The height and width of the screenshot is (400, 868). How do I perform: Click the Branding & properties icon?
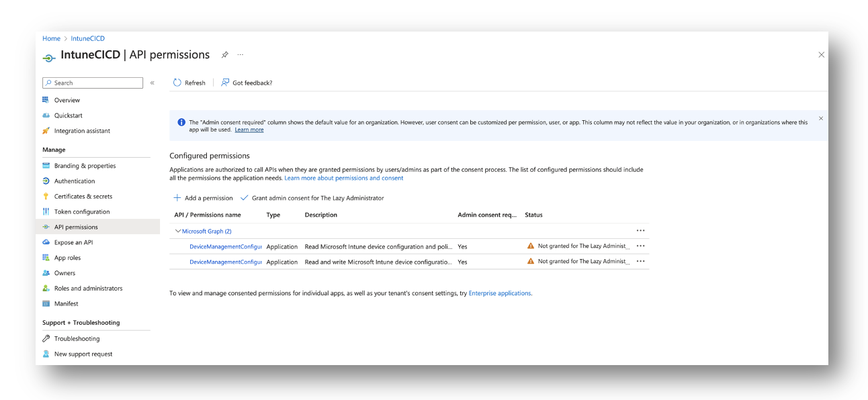pos(46,166)
